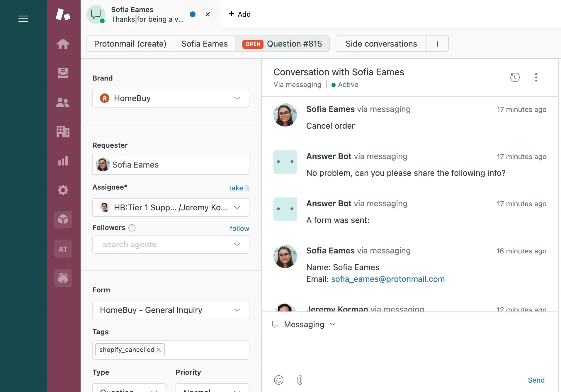Viewport: 561px width, 392px height.
Task: Click the Sofia Eames requester field
Action: coord(171,164)
